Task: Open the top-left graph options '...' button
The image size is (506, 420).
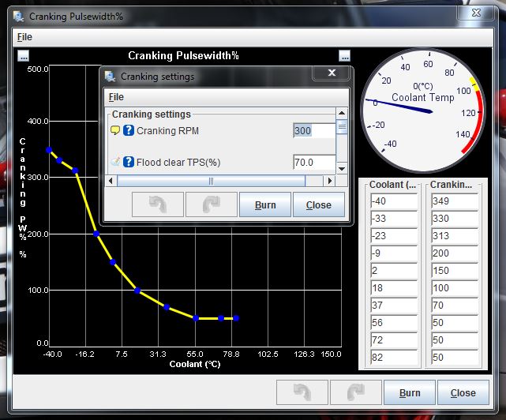Action: (x=23, y=55)
